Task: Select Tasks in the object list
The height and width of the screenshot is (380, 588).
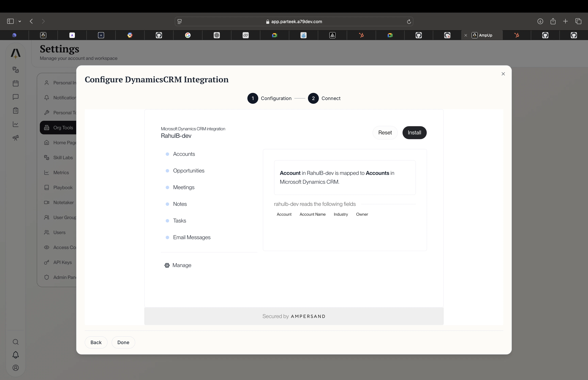Action: (x=179, y=221)
